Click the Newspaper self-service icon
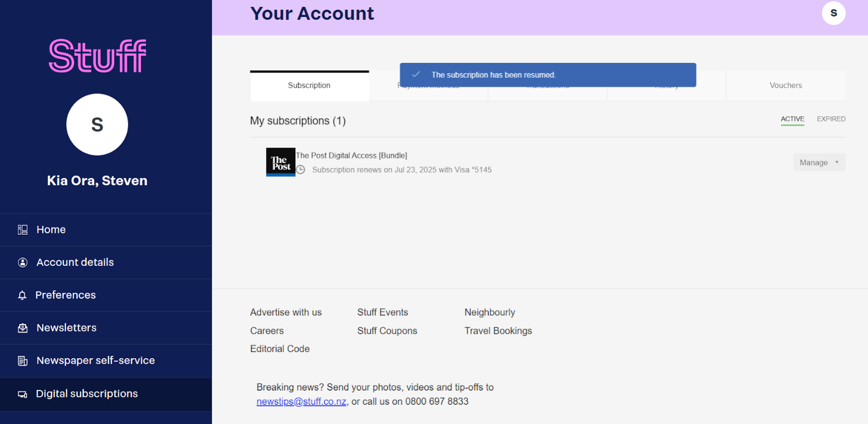Image resolution: width=868 pixels, height=424 pixels. coord(23,361)
